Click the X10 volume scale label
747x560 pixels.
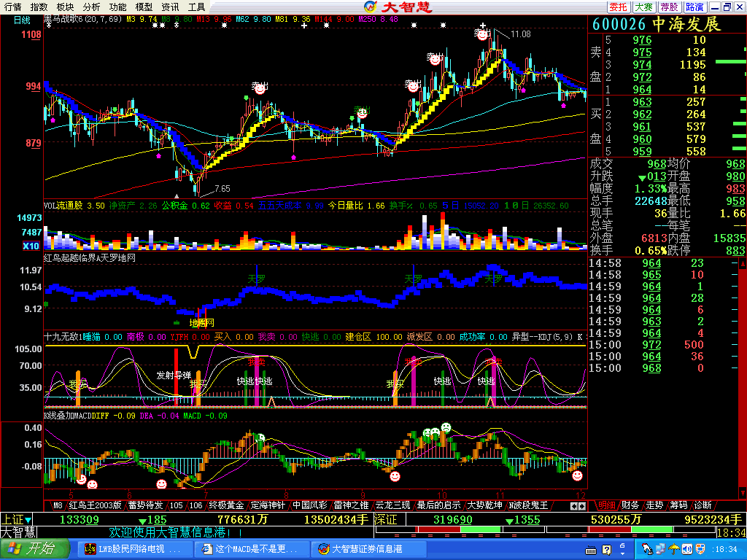(31, 246)
